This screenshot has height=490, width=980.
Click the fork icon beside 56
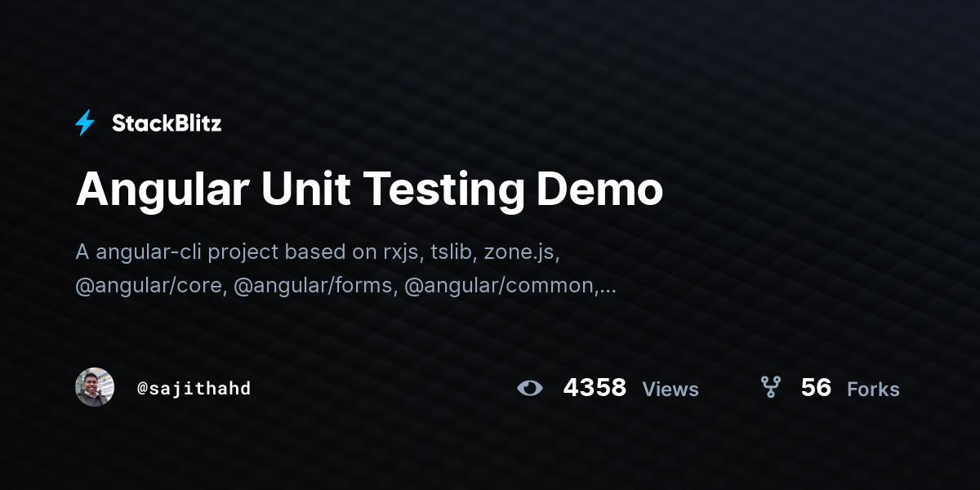tap(770, 388)
